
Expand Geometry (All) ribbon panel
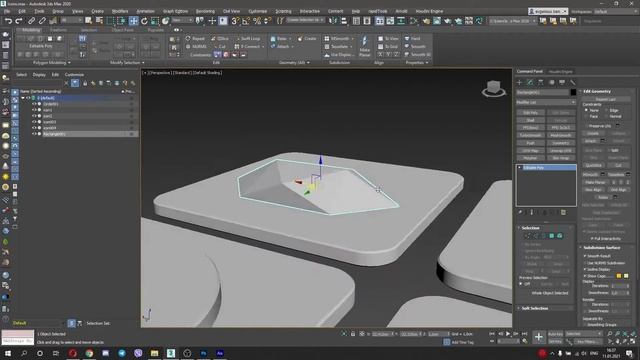294,63
